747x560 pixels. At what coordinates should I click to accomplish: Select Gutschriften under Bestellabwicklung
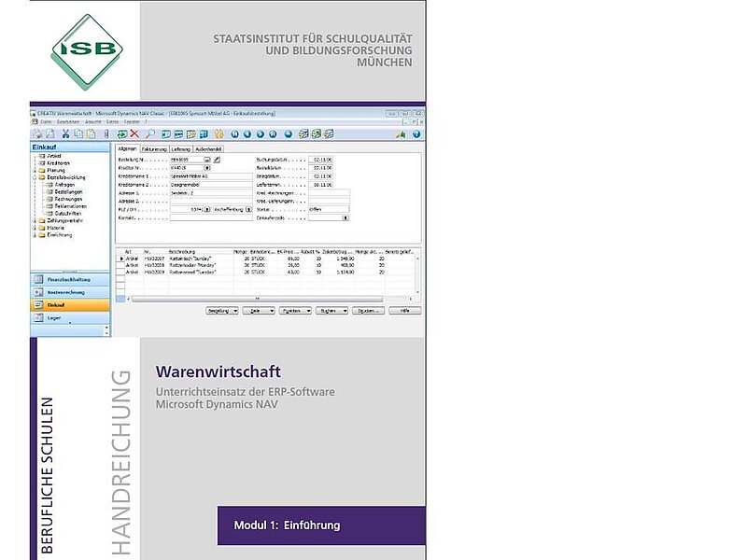tap(68, 214)
